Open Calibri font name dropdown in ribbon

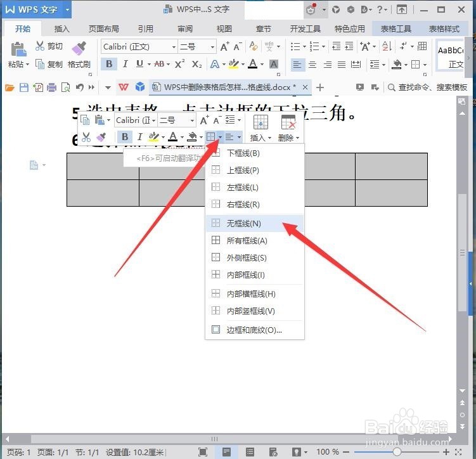click(174, 47)
